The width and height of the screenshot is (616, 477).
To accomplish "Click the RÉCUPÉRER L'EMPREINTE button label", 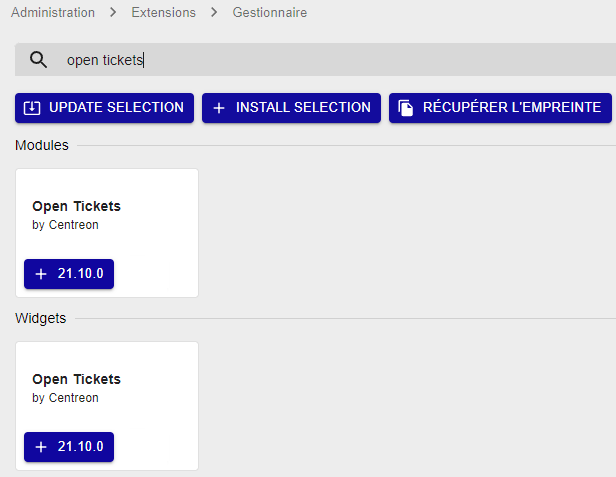I will pos(512,108).
